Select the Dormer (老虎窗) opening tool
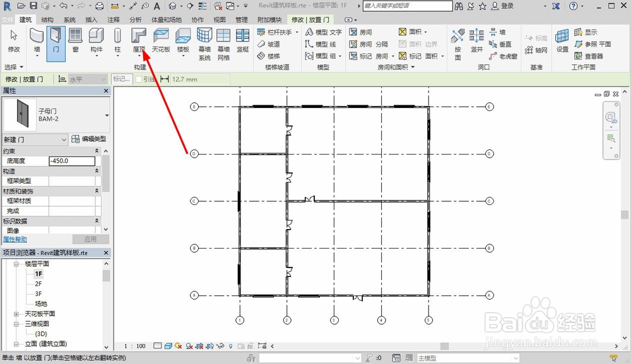This screenshot has width=631, height=364. (x=503, y=56)
